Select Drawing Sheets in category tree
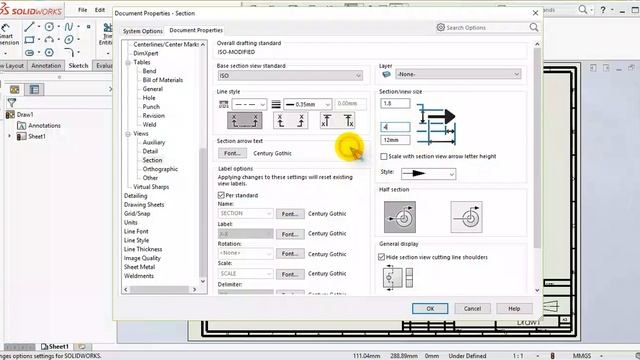Screen dimensions: 640x360 (144, 205)
